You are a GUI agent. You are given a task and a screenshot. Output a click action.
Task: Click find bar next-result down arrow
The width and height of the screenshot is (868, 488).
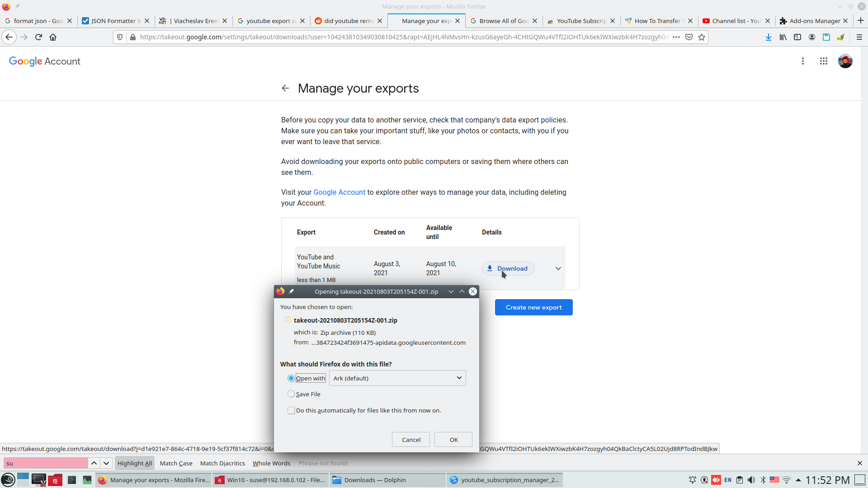click(x=106, y=463)
